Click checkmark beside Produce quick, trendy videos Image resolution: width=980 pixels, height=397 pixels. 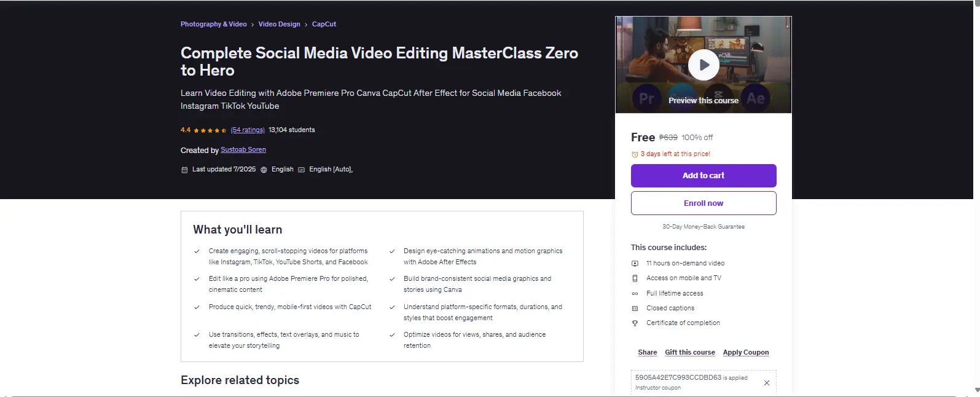pos(197,307)
